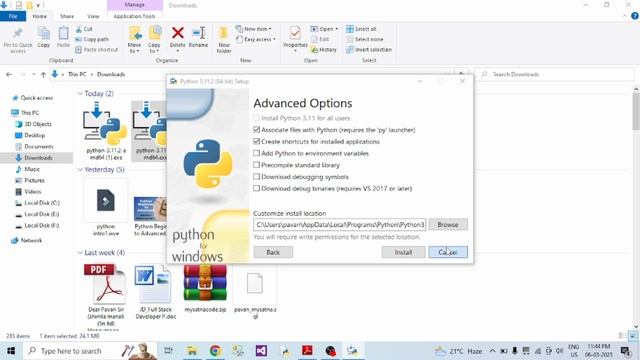Click Invert selection in ribbon
This screenshot has height=360, width=640.
[x=369, y=49]
